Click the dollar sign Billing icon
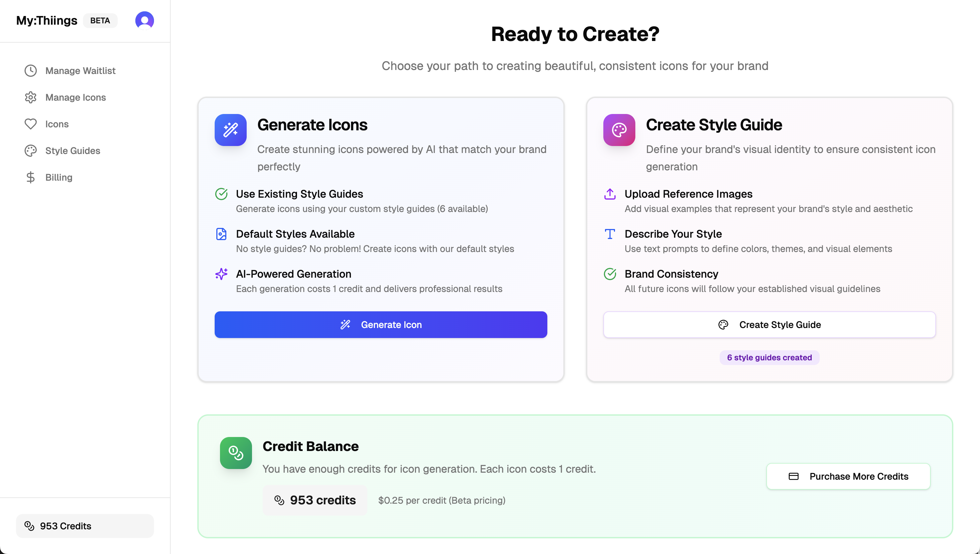The width and height of the screenshot is (980, 554). point(30,177)
